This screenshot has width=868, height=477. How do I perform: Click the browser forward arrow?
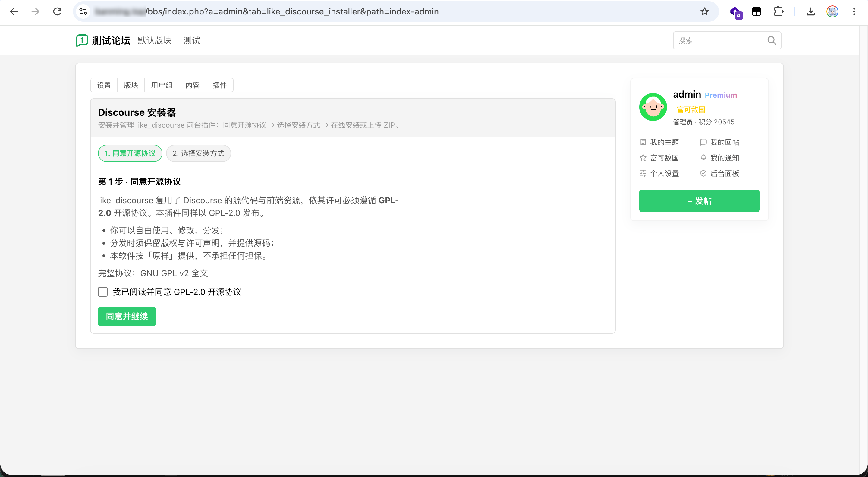click(x=35, y=11)
